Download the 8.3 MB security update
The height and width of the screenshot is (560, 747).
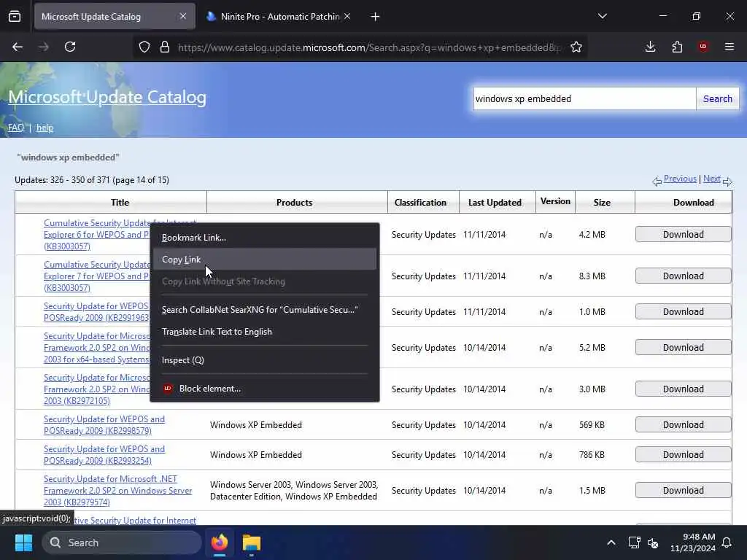coord(683,276)
